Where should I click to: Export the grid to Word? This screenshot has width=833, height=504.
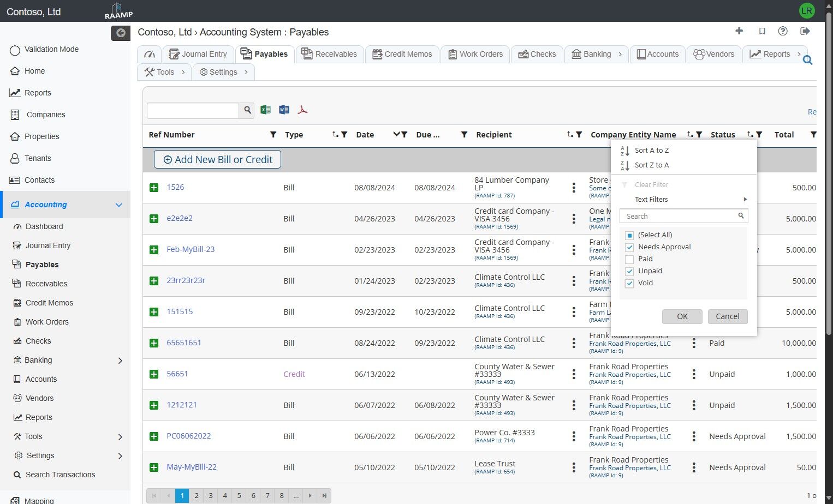284,110
